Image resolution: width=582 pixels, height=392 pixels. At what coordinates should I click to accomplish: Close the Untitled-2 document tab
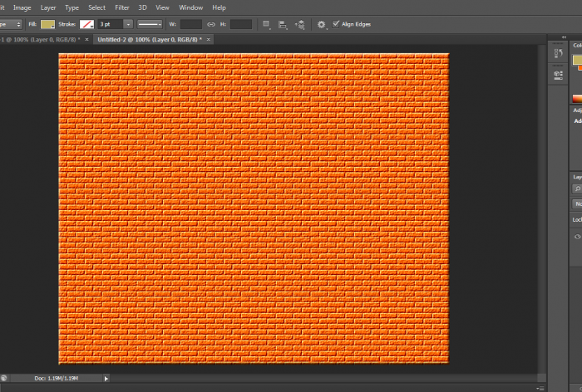[210, 39]
